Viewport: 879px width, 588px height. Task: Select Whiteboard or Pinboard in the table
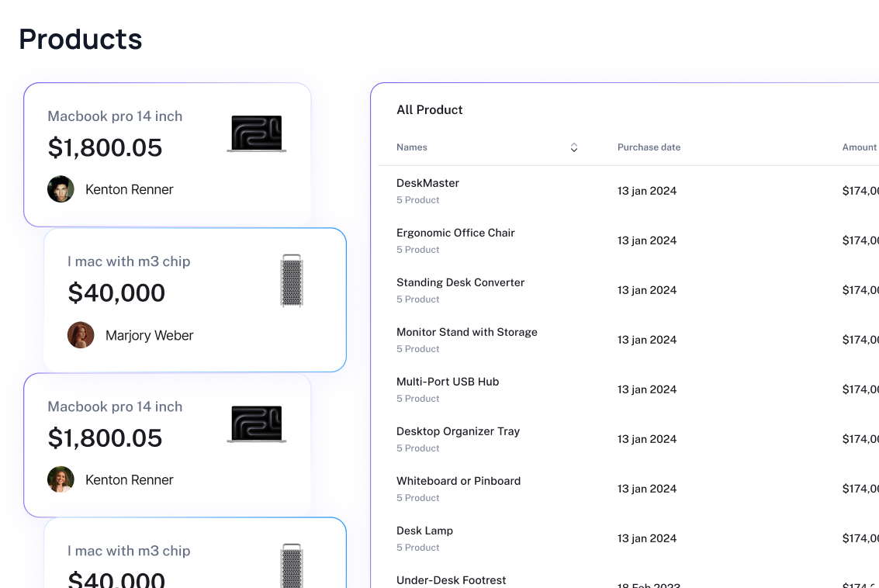pos(458,481)
